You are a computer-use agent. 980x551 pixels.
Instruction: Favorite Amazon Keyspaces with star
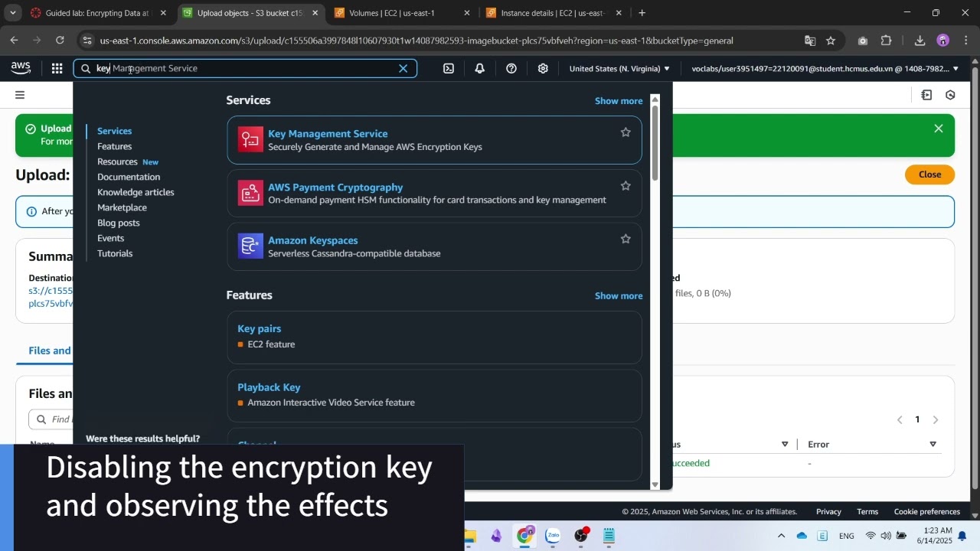[x=626, y=239]
